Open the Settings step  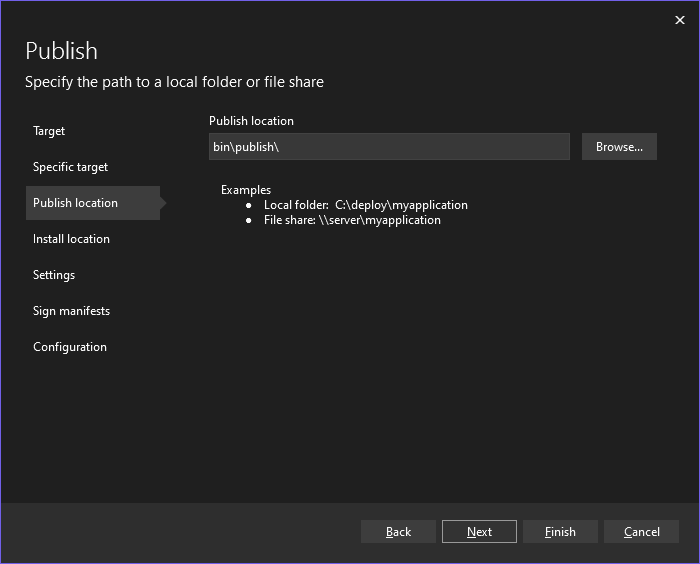tap(54, 275)
